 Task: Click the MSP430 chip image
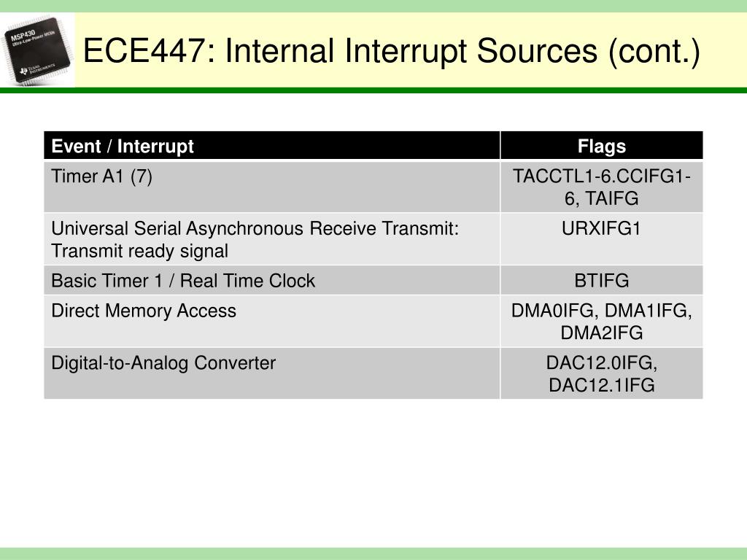coord(37,50)
